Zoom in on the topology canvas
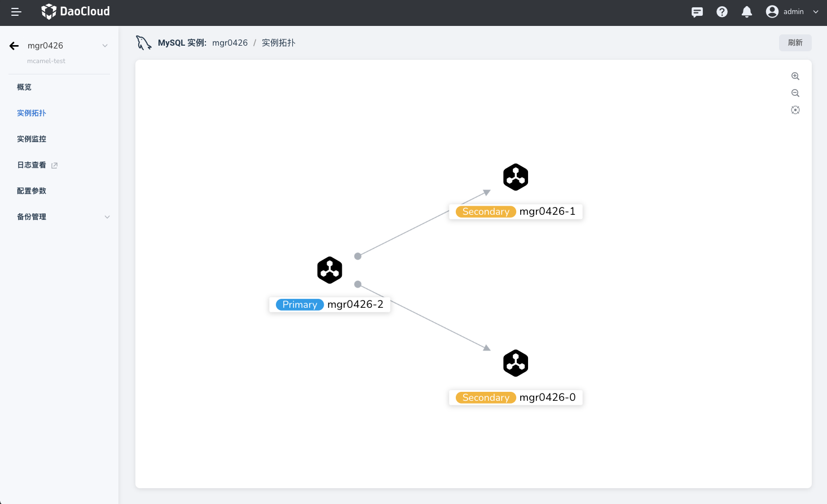Viewport: 827px width, 504px height. (795, 76)
